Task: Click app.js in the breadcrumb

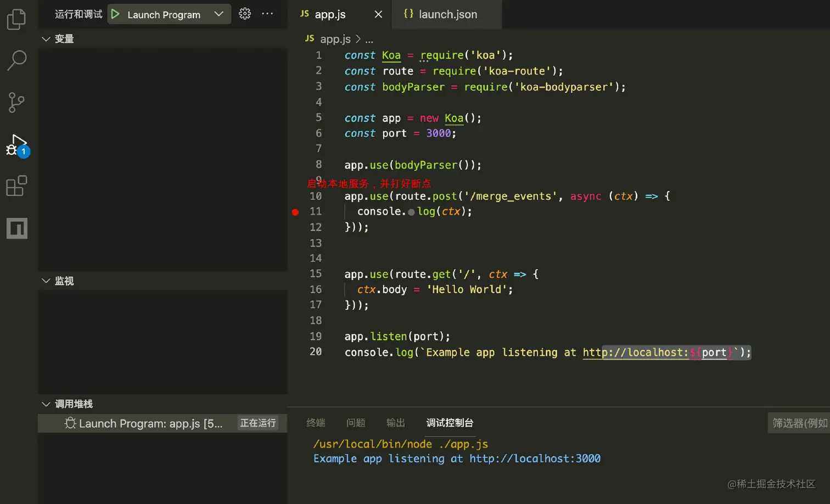Action: pos(335,39)
